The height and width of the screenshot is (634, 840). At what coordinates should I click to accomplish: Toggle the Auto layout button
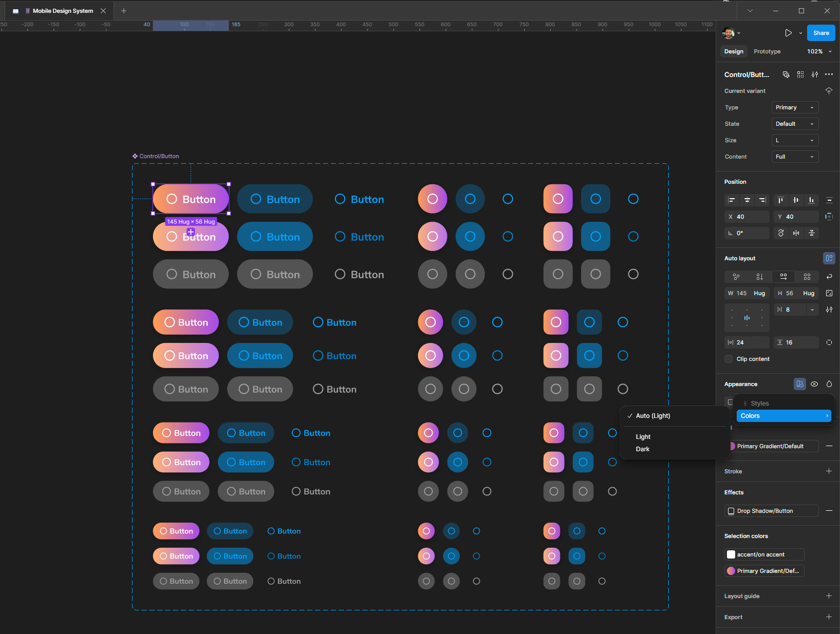tap(829, 258)
